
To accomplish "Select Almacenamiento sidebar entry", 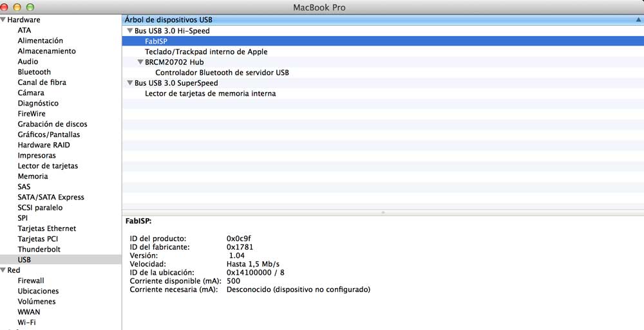I will coord(47,51).
